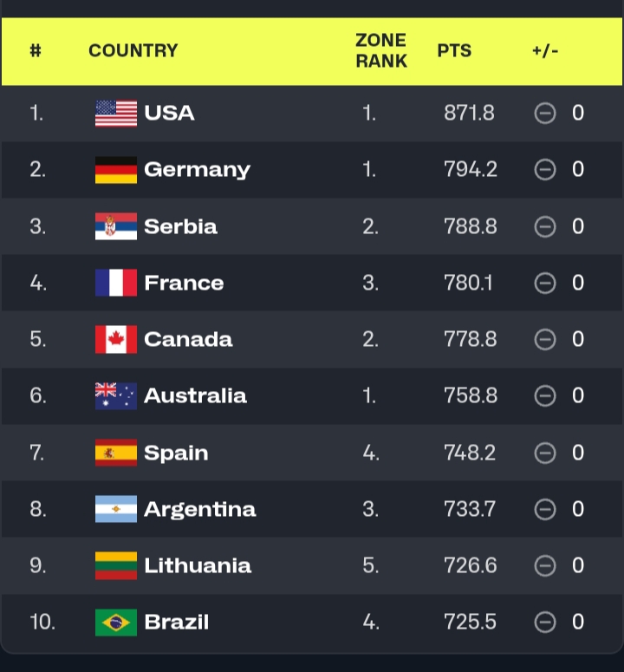
Task: Click the # rank column header
Action: (36, 51)
